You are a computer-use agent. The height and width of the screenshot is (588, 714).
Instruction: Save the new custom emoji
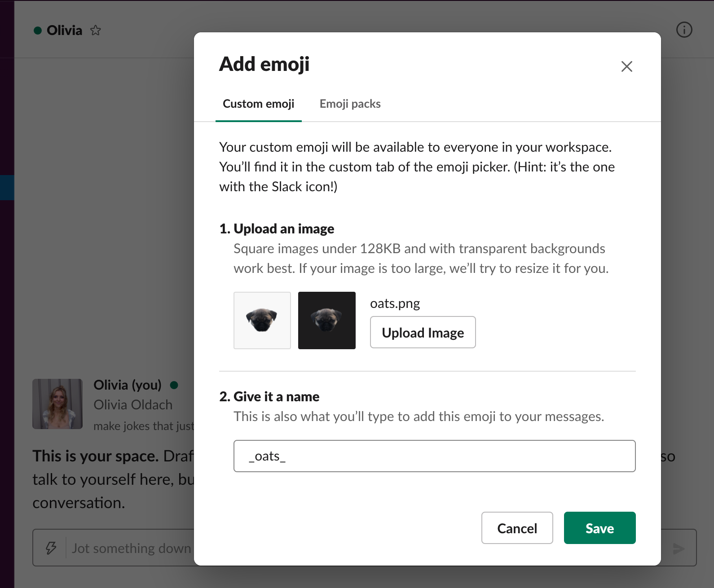coord(599,528)
